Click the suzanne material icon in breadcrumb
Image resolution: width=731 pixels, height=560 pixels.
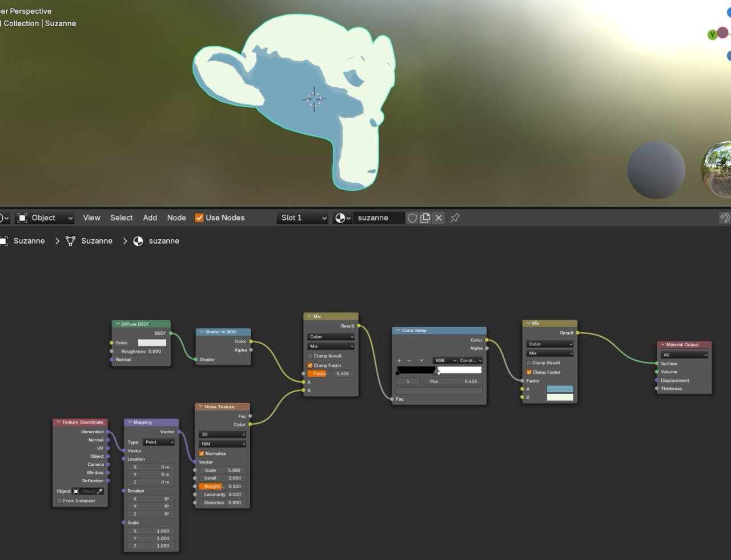138,241
